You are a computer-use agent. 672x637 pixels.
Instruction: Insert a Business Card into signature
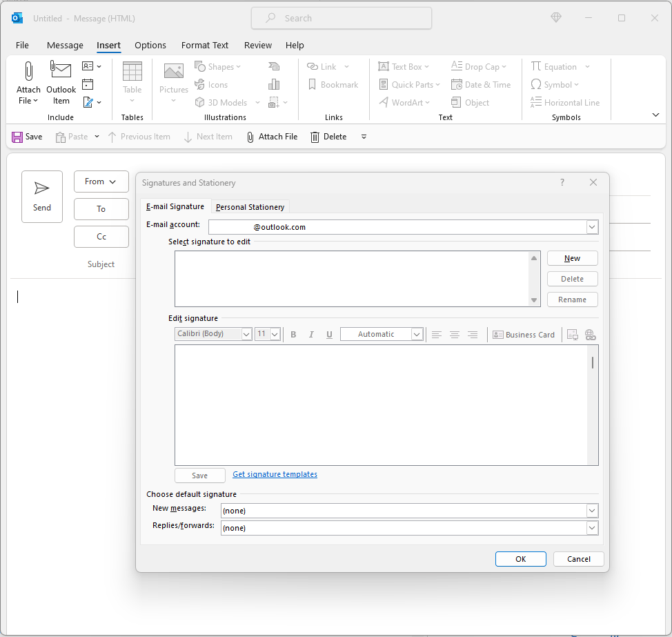click(x=524, y=335)
